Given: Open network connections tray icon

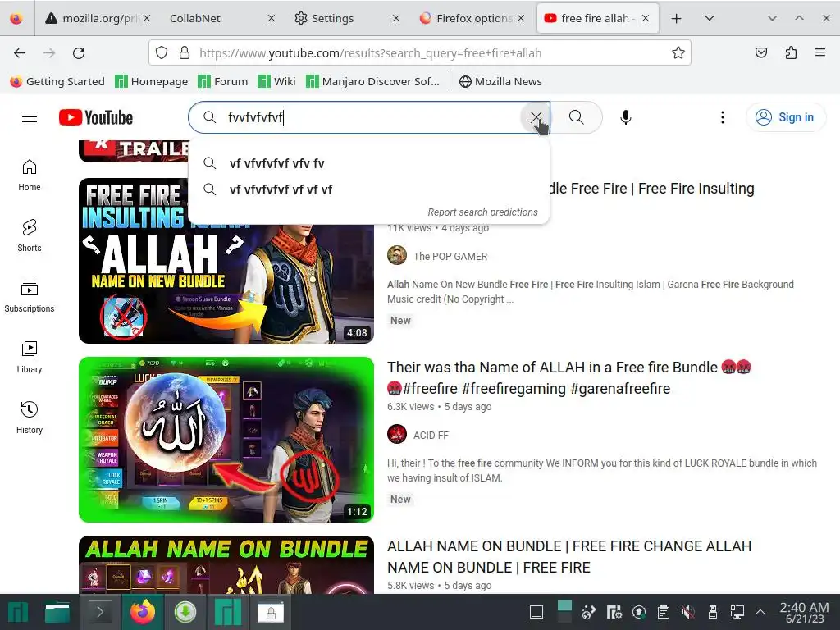Looking at the screenshot, I should click(737, 612).
